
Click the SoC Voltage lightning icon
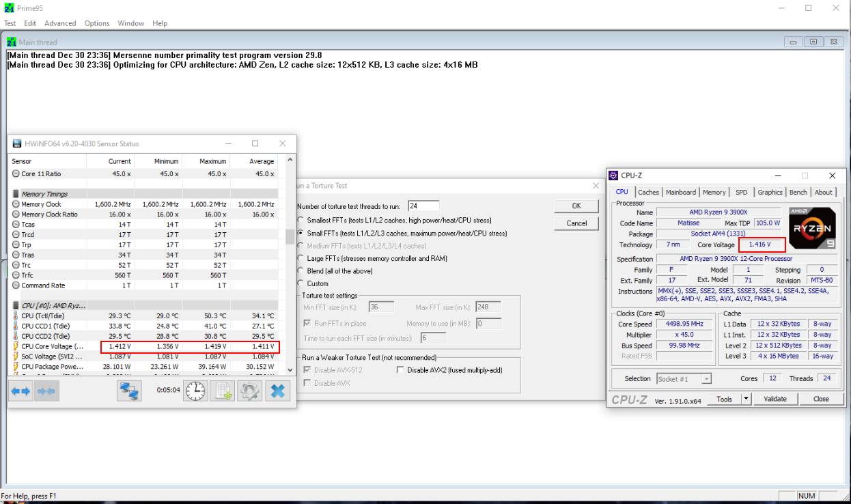click(x=16, y=356)
